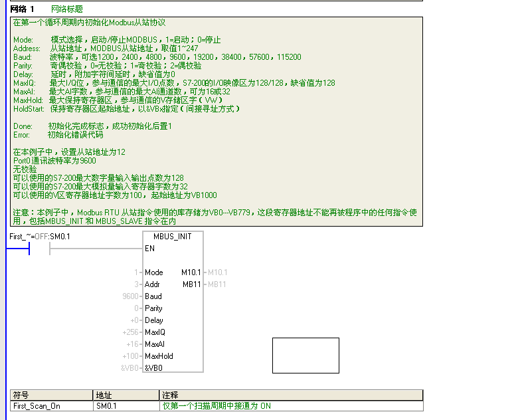Screen dimensions: 522x420
Task: Click the Error: 初始化错误代码 comment line
Action: coord(58,135)
